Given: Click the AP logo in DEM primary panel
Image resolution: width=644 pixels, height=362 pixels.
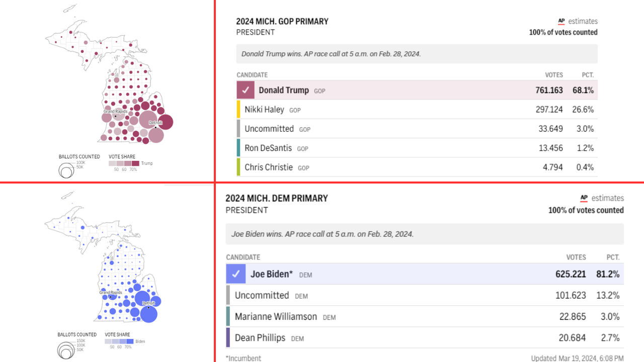Looking at the screenshot, I should pyautogui.click(x=584, y=198).
